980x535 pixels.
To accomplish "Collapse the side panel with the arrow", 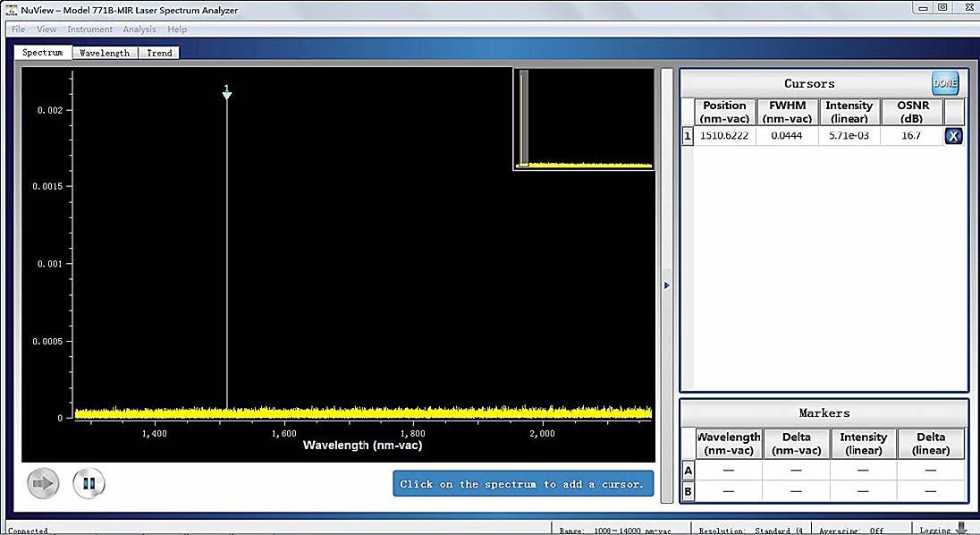I will (x=667, y=285).
